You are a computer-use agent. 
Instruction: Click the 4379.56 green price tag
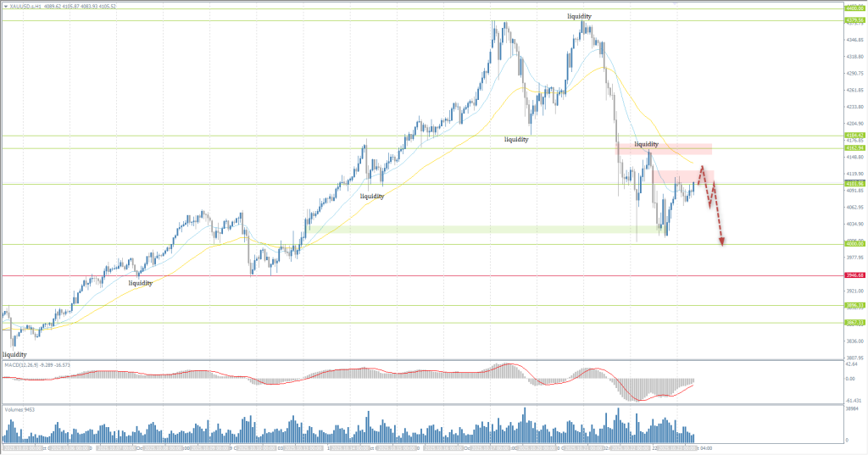point(854,20)
